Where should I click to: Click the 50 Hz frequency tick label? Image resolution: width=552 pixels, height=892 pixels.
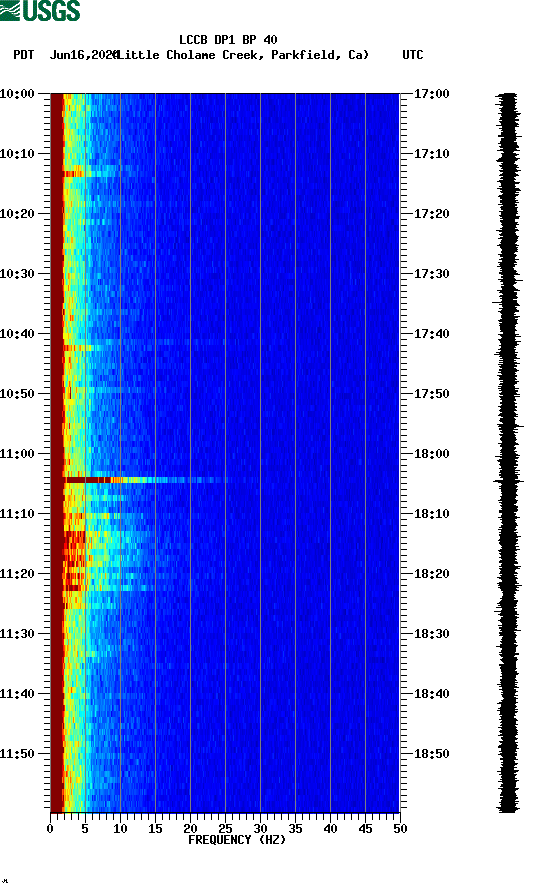(400, 829)
